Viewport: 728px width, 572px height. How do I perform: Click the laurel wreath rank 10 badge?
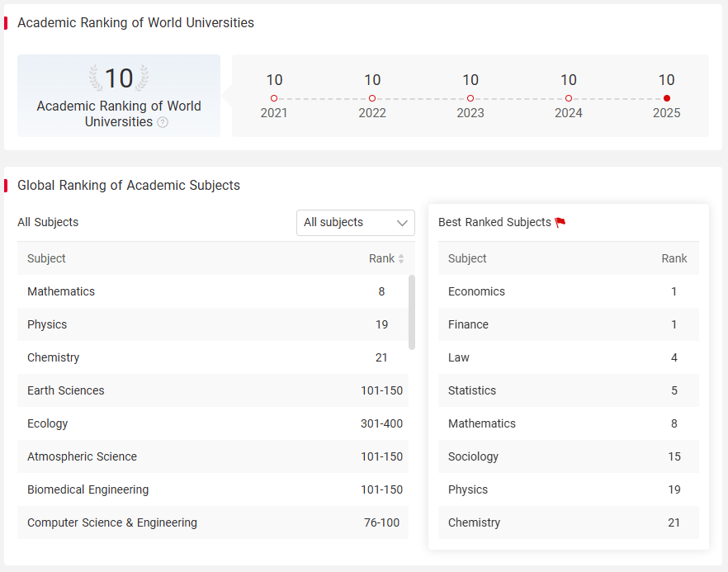click(119, 78)
